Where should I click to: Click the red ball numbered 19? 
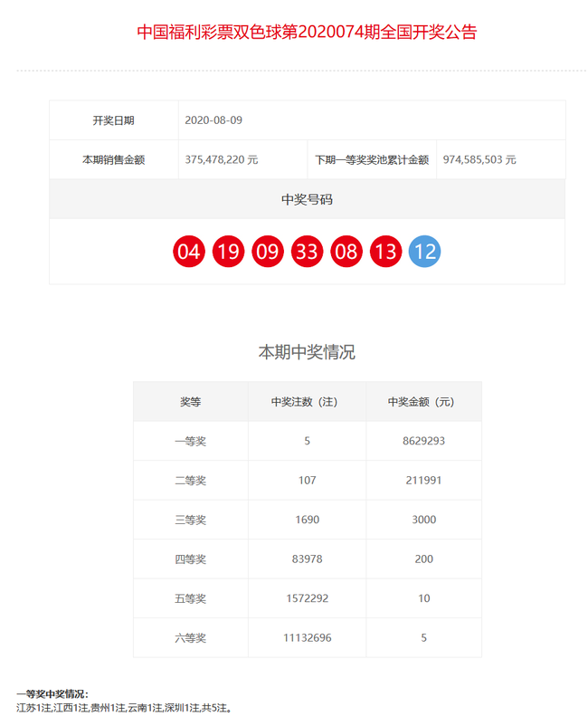[x=228, y=252]
